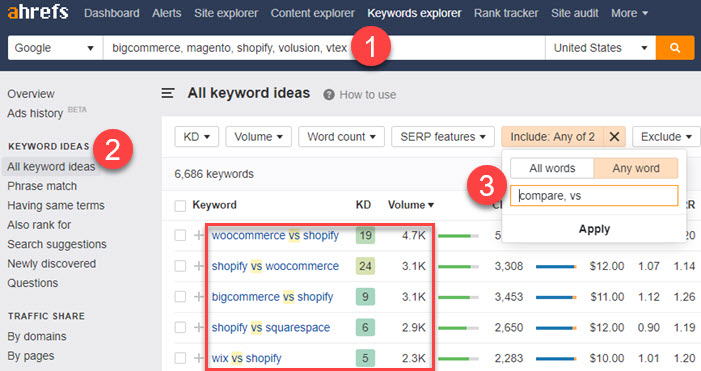Click the How to use question-mark icon
The height and width of the screenshot is (371, 701).
point(329,95)
